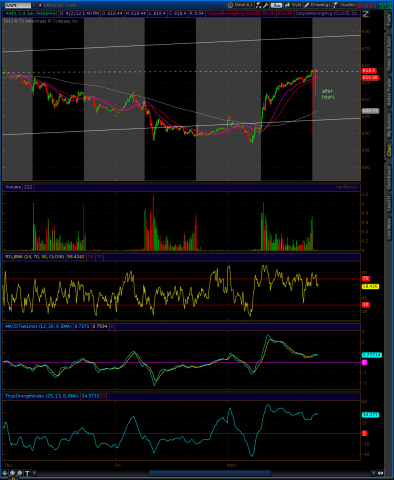Click the Fri date label on time axis
This screenshot has width=394, height=480.
(x=118, y=465)
